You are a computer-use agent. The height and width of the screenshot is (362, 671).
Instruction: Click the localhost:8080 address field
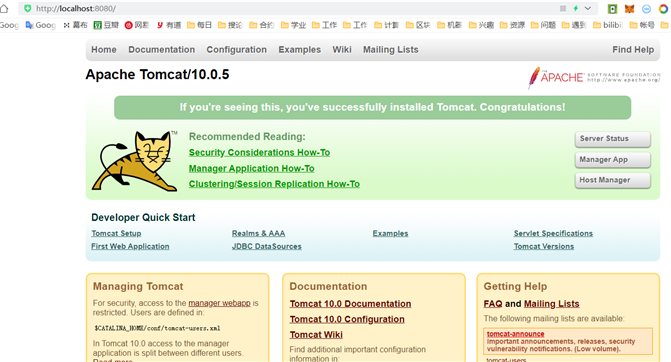pyautogui.click(x=291, y=9)
